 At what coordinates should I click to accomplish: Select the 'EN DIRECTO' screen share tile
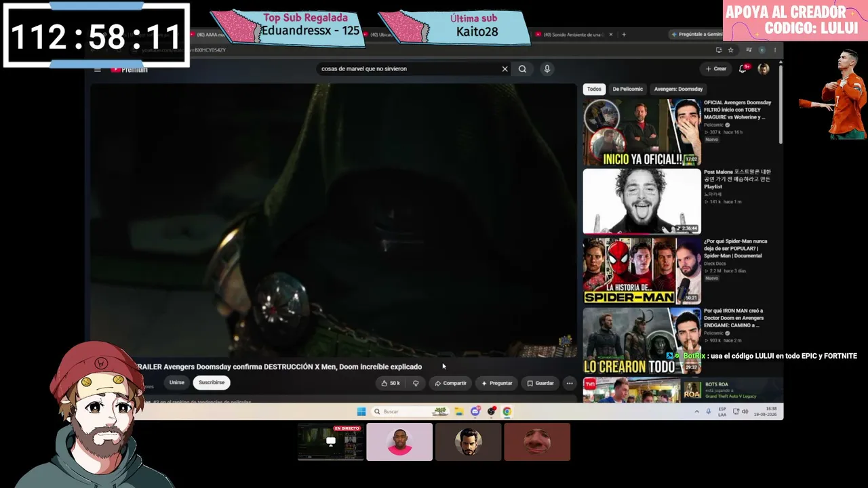coord(331,442)
